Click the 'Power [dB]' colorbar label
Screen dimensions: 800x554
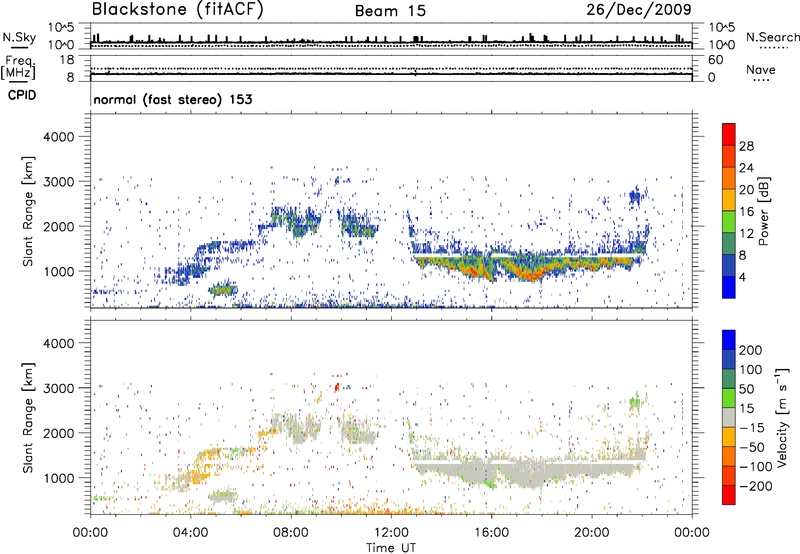pos(763,211)
